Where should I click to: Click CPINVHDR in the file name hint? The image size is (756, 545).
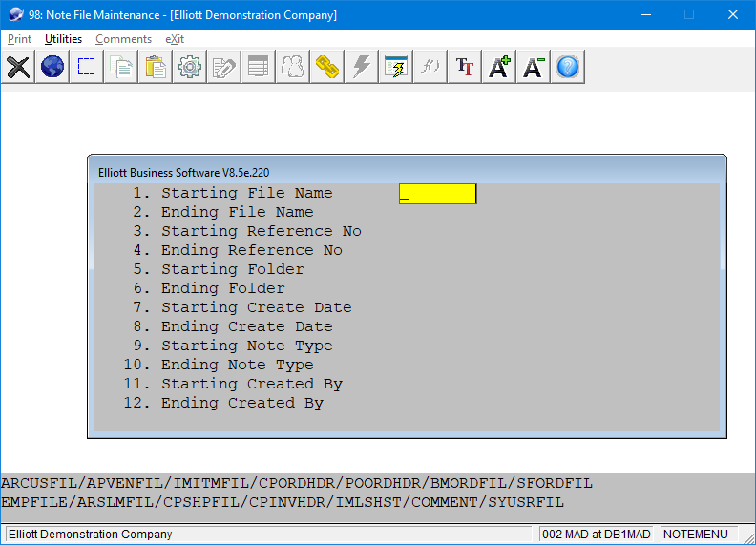287,503
